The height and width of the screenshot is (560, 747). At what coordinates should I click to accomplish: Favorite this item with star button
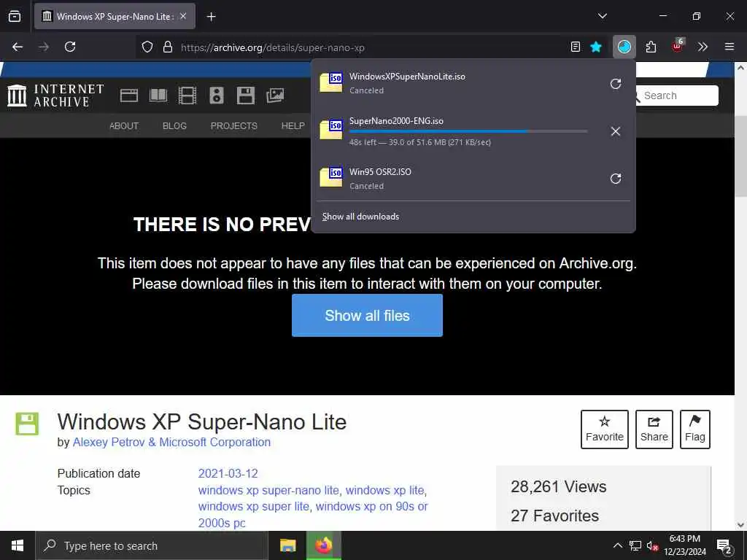605,429
